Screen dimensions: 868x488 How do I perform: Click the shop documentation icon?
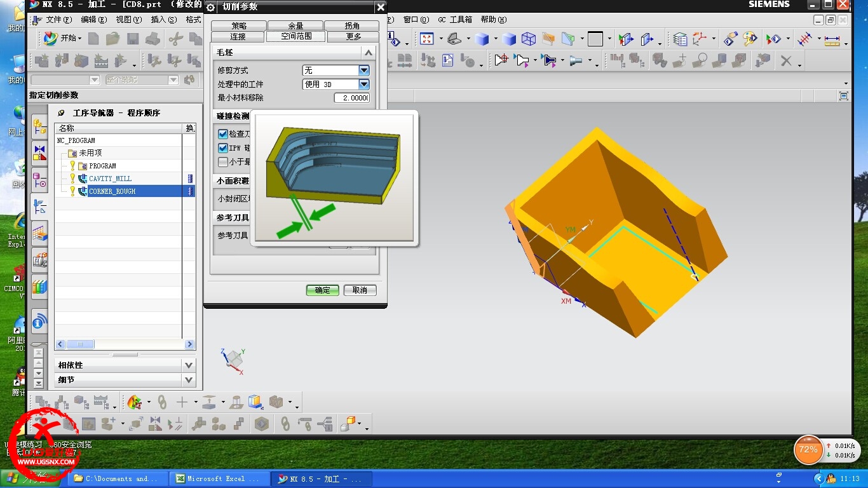point(447,60)
